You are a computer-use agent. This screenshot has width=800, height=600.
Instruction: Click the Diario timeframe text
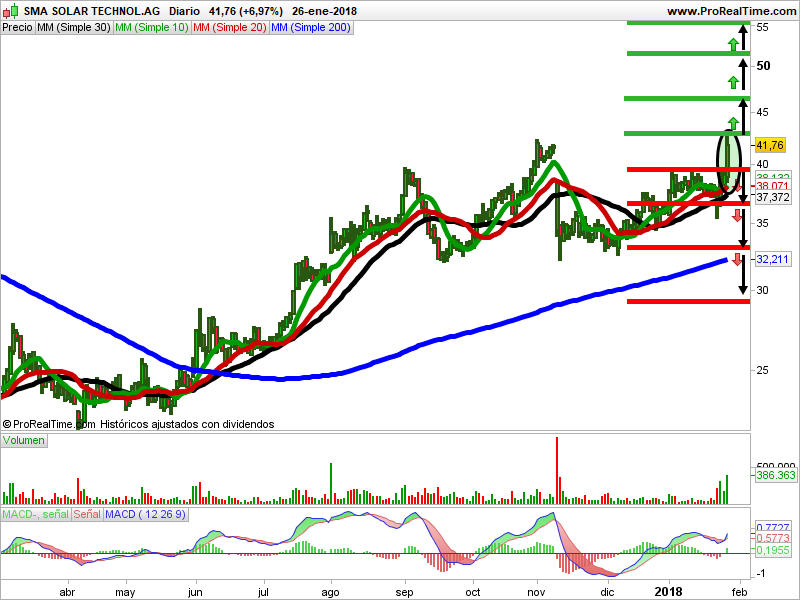point(185,11)
